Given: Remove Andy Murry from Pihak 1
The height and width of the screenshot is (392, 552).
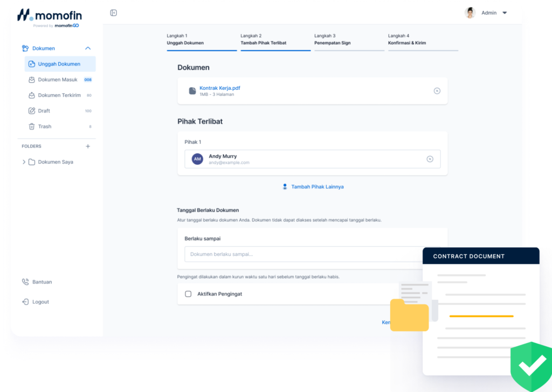Looking at the screenshot, I should 430,159.
